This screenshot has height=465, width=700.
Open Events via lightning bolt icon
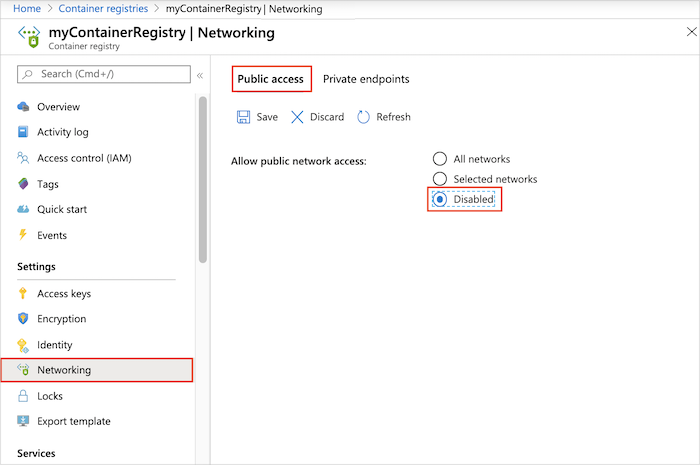pos(24,235)
